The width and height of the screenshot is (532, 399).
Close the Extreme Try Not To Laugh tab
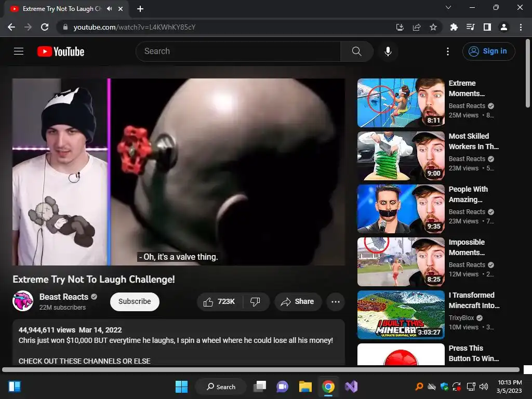tap(121, 9)
